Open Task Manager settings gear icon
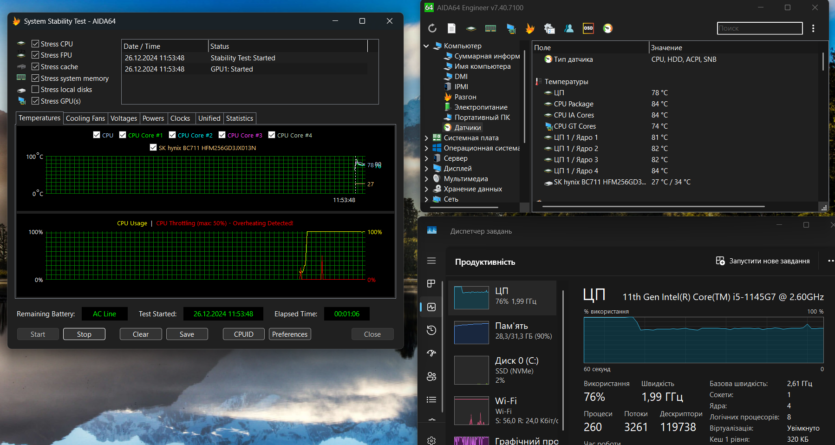This screenshot has height=445, width=835. pos(431,440)
